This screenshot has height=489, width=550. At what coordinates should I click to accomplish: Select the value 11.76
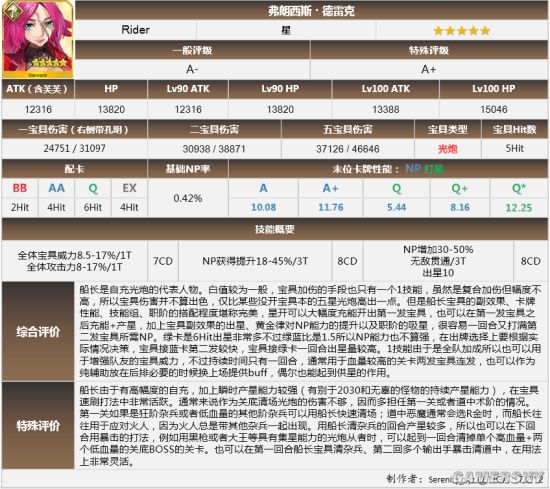pyautogui.click(x=331, y=207)
